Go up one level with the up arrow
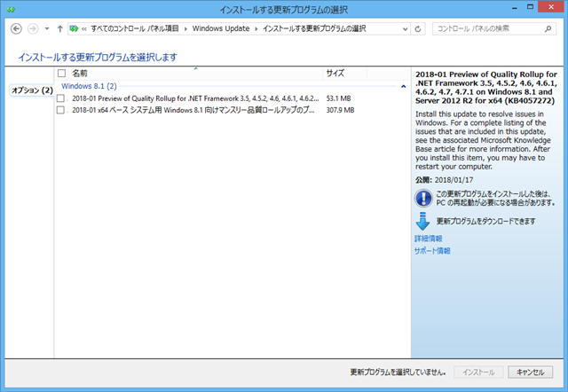 pos(60,28)
